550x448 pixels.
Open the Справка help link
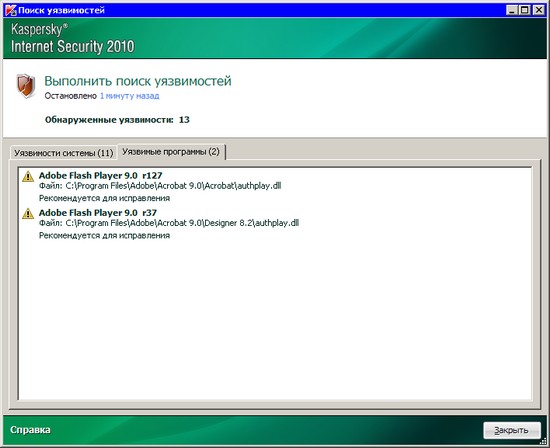30,430
